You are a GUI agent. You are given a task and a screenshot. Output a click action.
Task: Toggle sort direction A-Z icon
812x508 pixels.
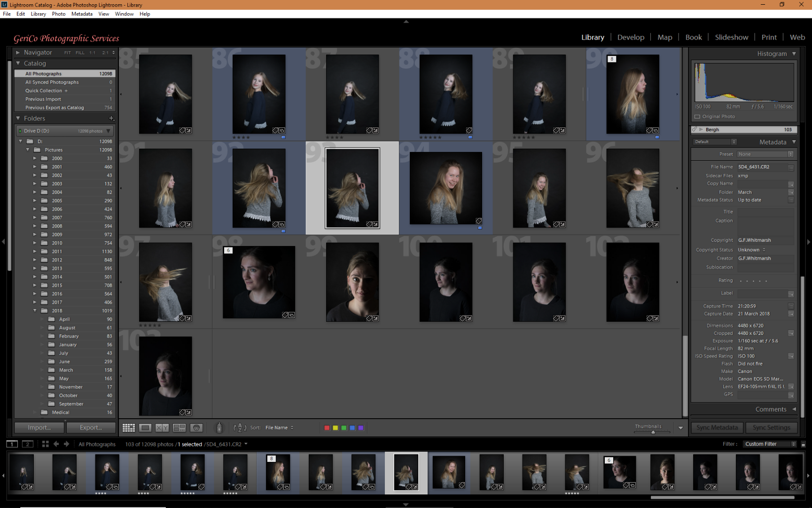(240, 428)
